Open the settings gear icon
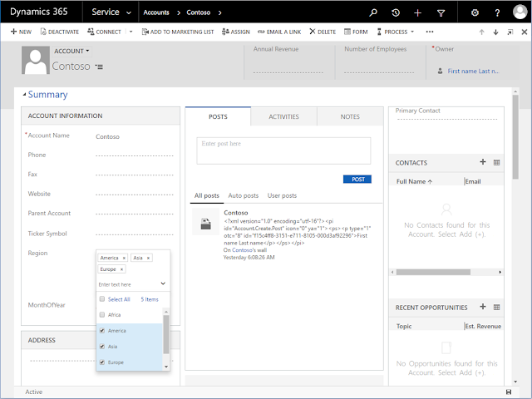This screenshot has width=532, height=399. point(475,13)
